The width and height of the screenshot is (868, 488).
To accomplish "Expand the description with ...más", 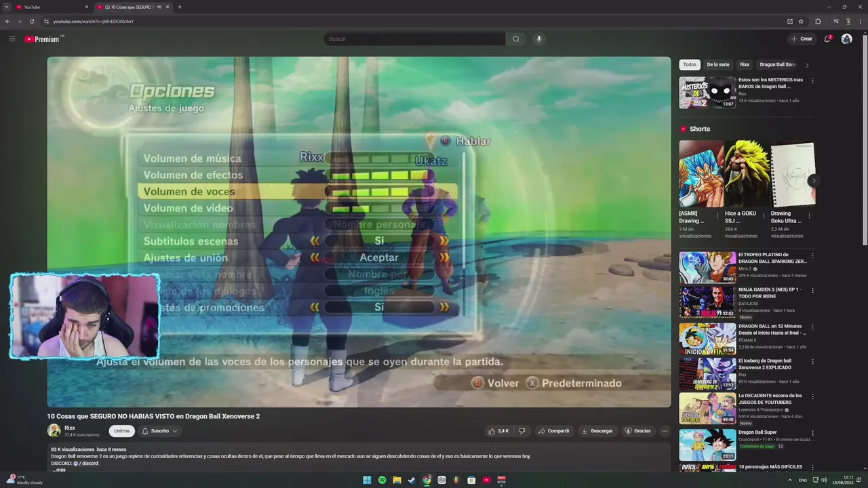I will (59, 470).
